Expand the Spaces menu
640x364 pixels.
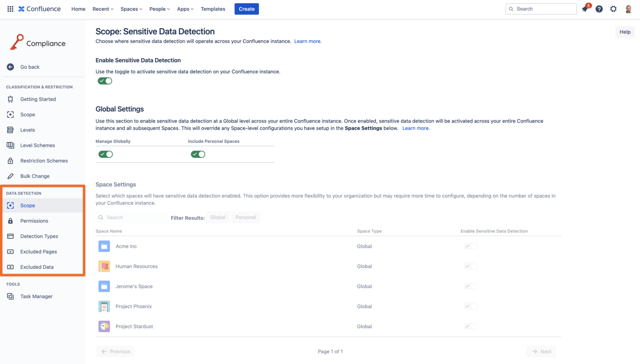[x=131, y=9]
